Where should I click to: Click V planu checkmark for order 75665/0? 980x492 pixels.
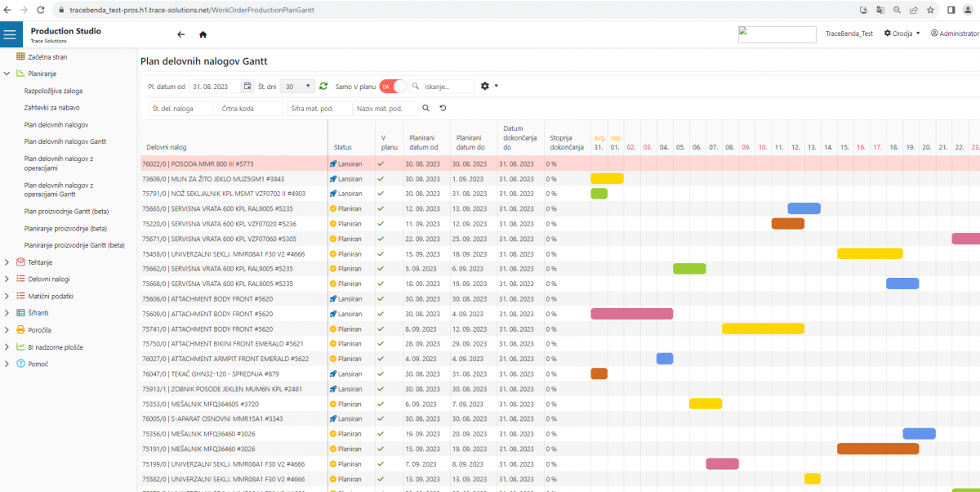click(x=380, y=208)
